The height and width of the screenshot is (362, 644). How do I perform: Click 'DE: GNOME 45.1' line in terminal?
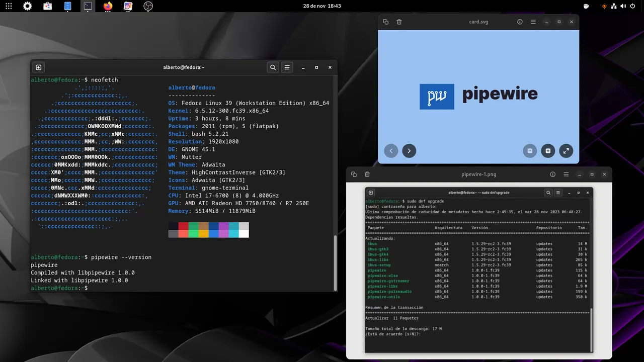192,149
